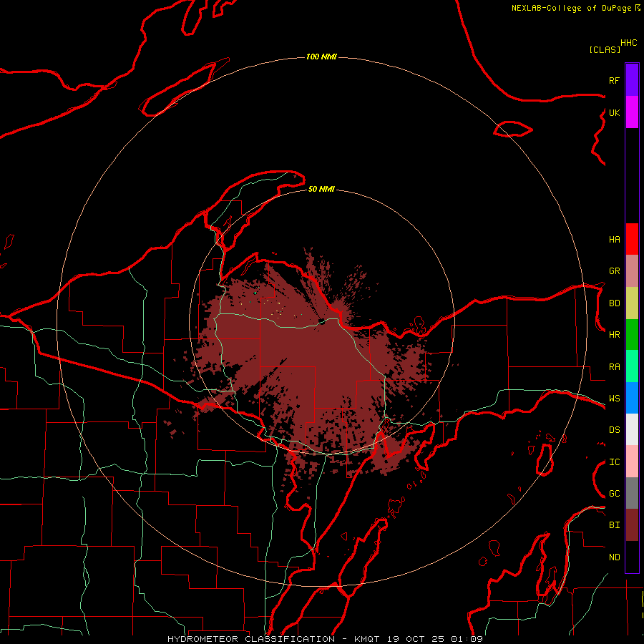The width and height of the screenshot is (644, 644).
Task: Click the DS white legend swatch
Action: 632,429
